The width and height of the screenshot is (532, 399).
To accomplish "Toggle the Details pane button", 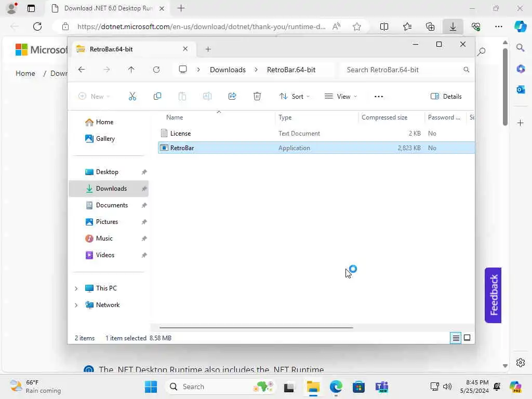I will (x=446, y=96).
